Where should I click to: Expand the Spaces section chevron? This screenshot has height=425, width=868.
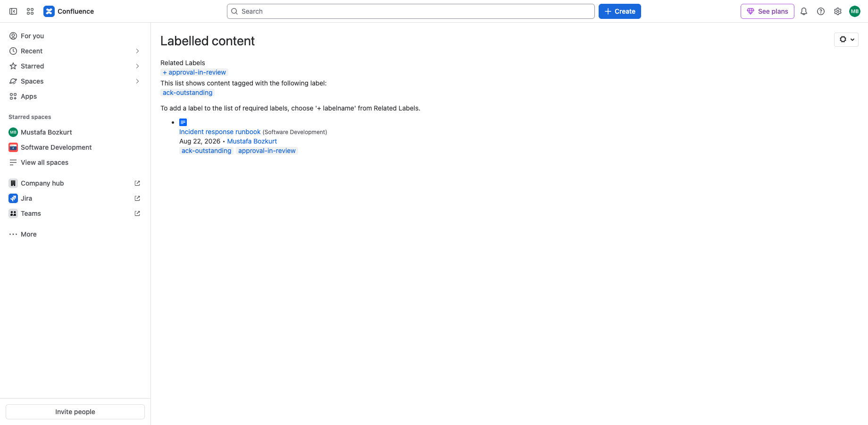coord(137,81)
